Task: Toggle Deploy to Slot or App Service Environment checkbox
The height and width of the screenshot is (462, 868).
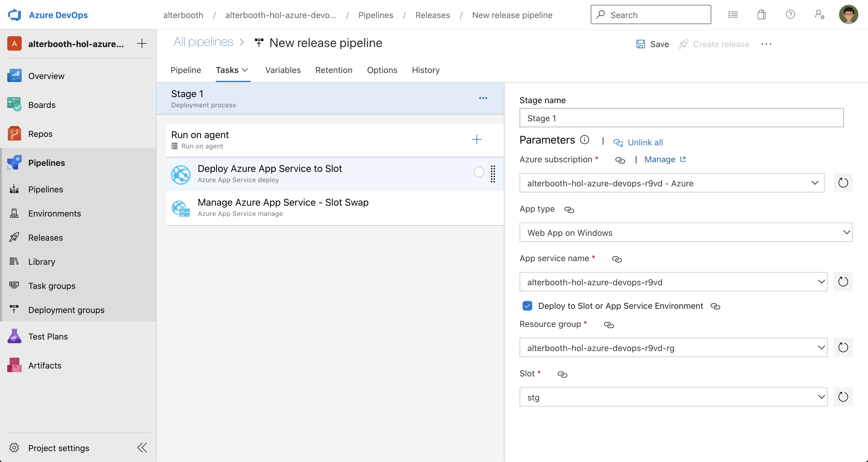Action: (527, 305)
